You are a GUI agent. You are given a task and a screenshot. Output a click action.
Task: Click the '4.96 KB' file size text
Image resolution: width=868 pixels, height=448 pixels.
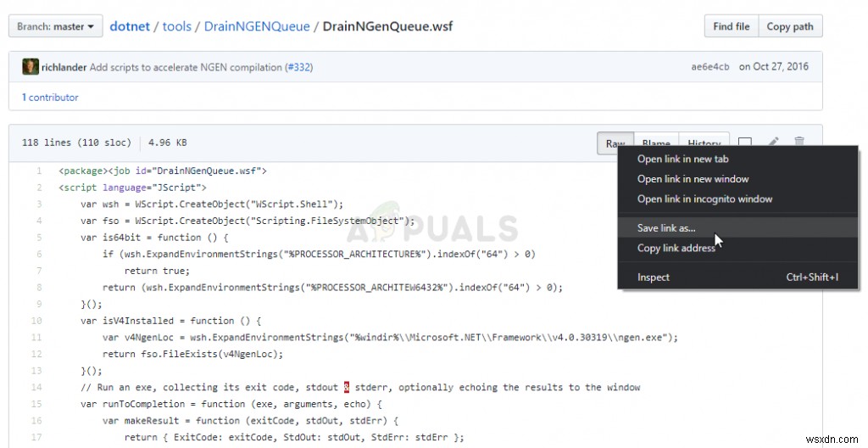(167, 143)
